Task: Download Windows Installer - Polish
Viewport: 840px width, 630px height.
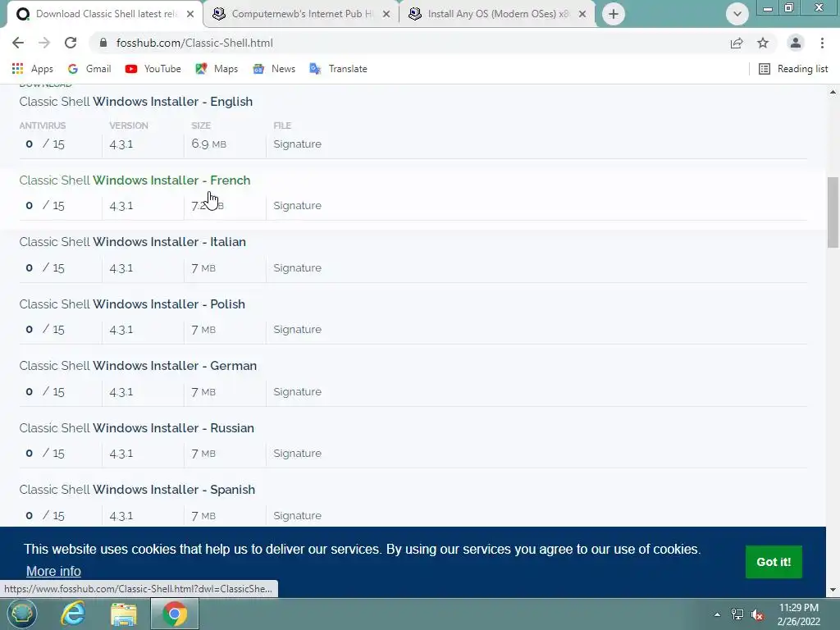Action: pyautogui.click(x=132, y=304)
